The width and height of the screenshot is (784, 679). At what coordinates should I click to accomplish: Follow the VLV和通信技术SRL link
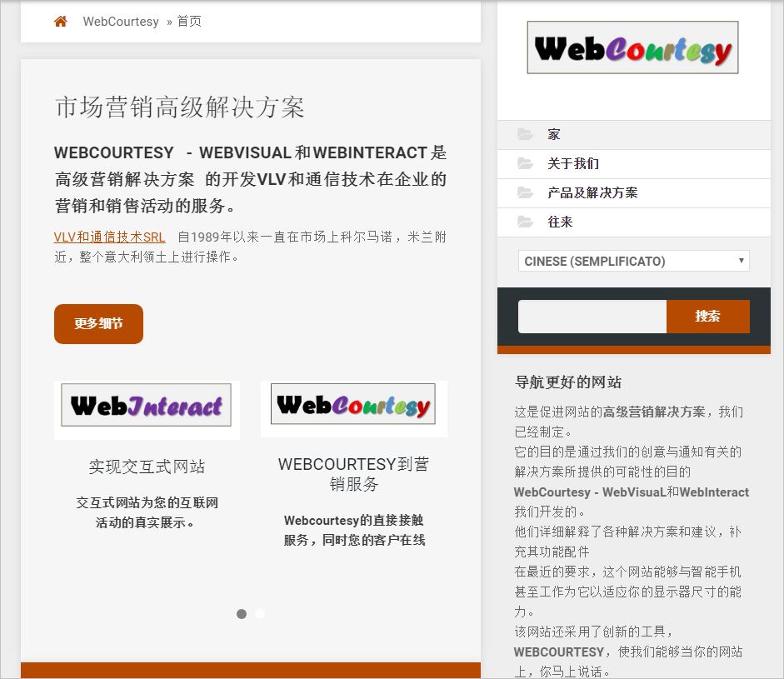coord(109,237)
